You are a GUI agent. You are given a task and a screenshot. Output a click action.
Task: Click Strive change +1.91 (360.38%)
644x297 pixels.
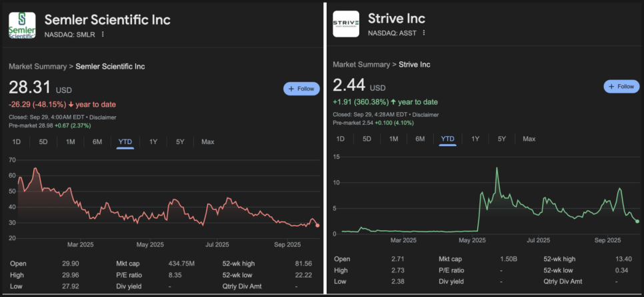361,102
